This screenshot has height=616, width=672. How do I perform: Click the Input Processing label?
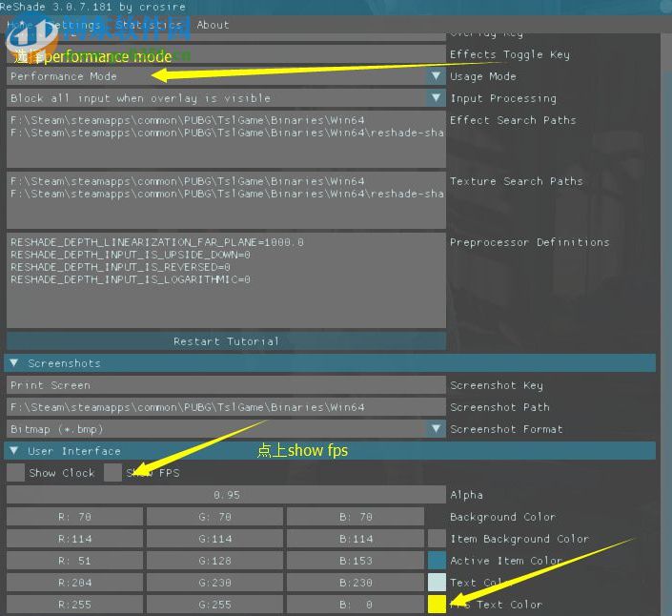click(x=503, y=98)
